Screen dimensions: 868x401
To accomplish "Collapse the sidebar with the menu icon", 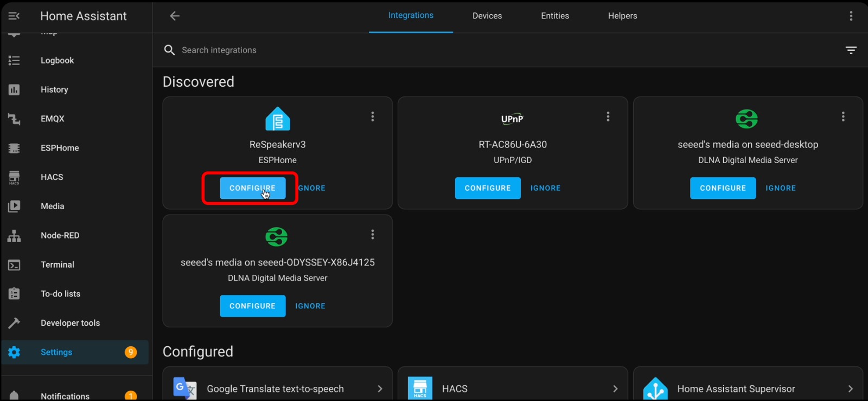I will point(14,16).
